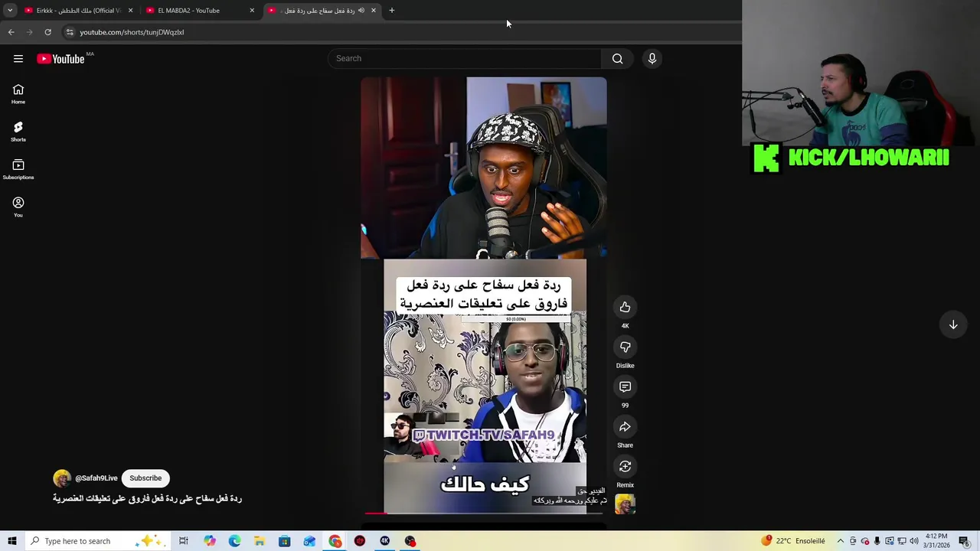Close the Eirkkk tab
The image size is (980, 551).
pyautogui.click(x=130, y=11)
